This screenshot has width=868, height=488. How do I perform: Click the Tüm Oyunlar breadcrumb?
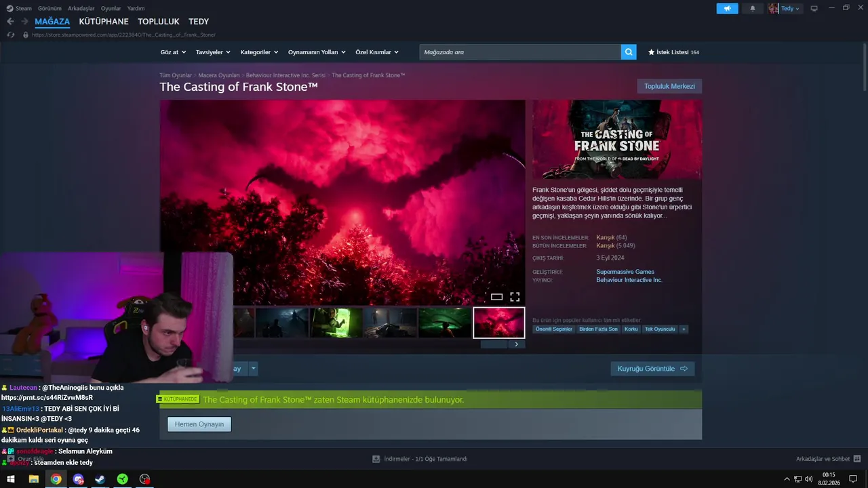(x=176, y=75)
